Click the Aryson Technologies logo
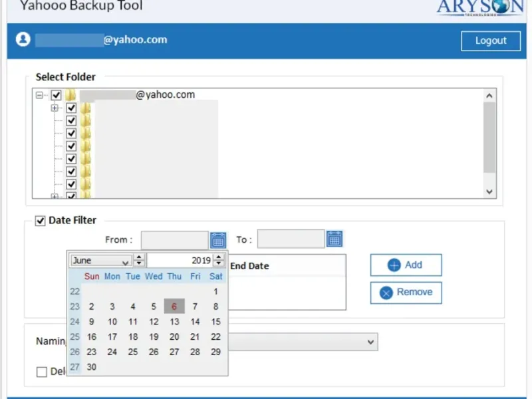 point(479,7)
